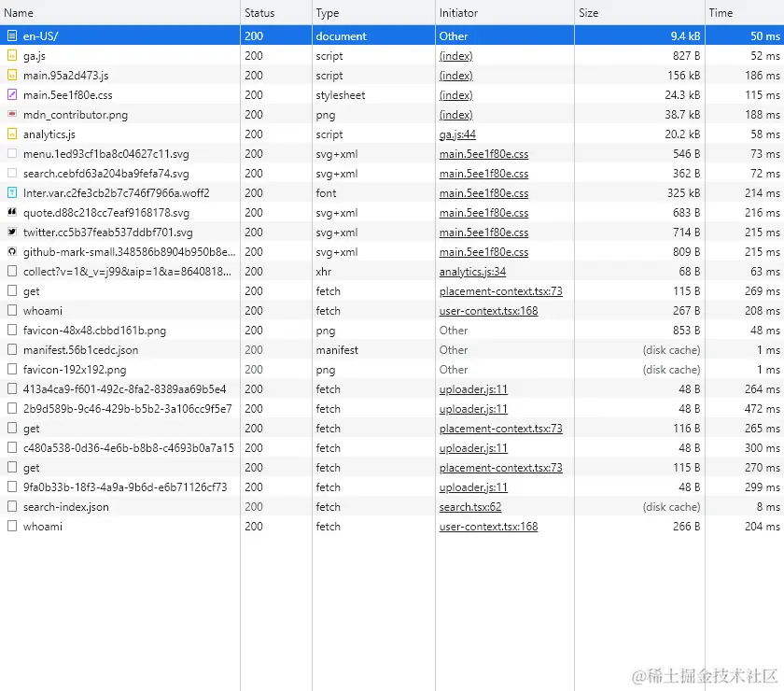Open the analytics.js:34 initiator link
The height and width of the screenshot is (691, 784).
coord(472,271)
